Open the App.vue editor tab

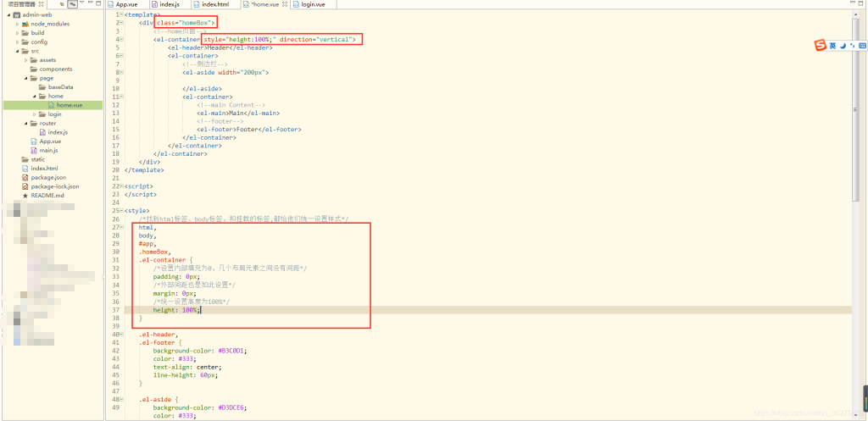(128, 4)
